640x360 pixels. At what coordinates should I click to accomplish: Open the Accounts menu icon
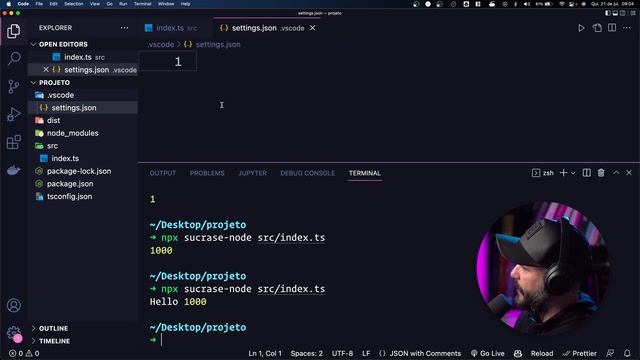(13, 305)
